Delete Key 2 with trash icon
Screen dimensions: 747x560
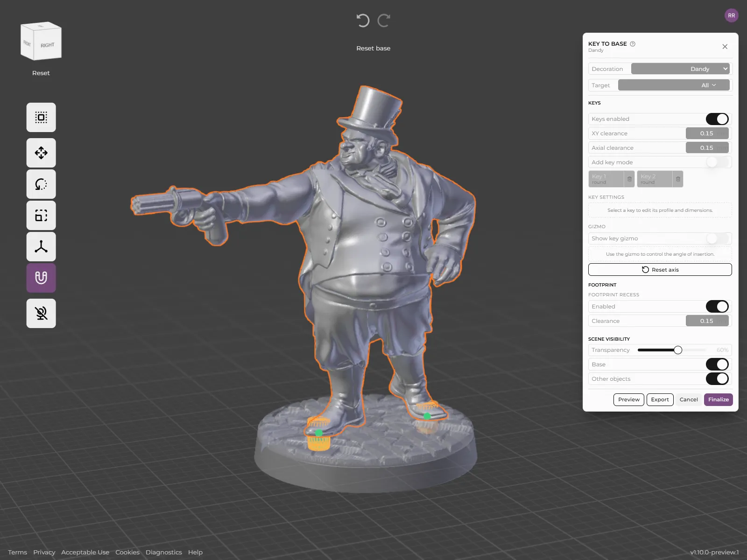678,179
